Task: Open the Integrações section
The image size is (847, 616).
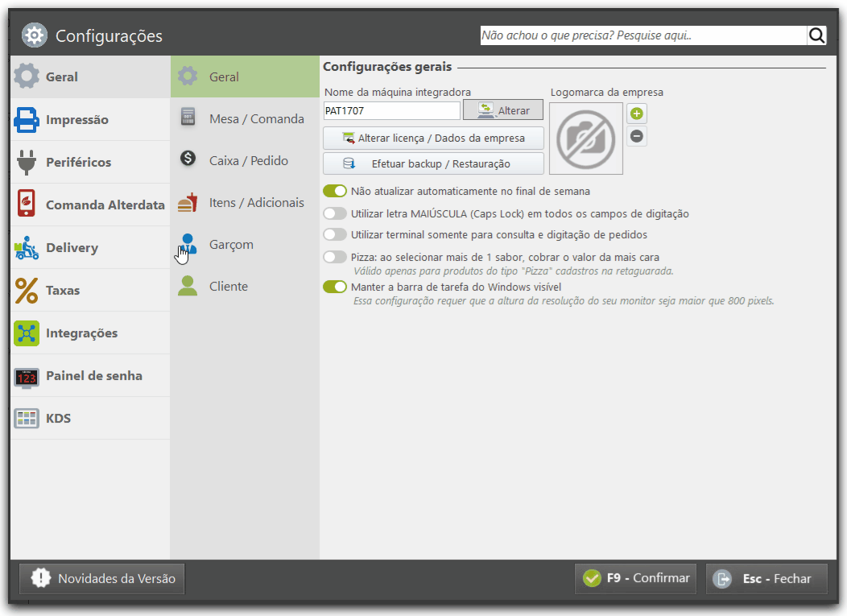Action: [90, 333]
